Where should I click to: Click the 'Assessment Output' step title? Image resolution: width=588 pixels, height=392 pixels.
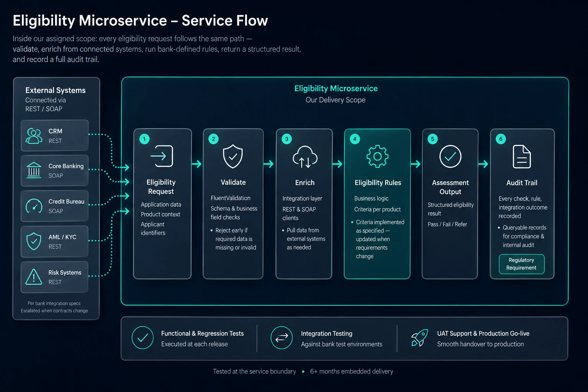point(450,187)
